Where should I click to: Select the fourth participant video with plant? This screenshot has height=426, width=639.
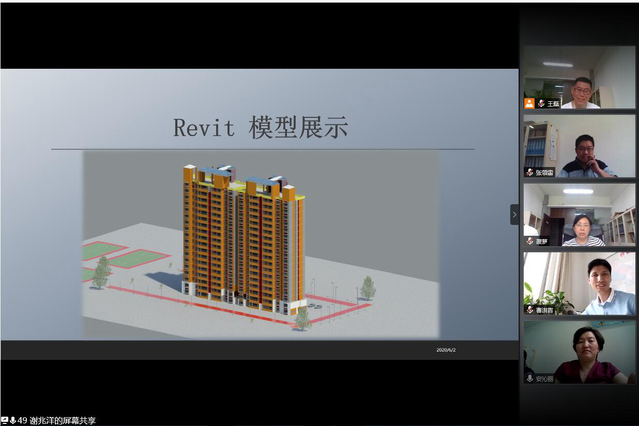578,284
